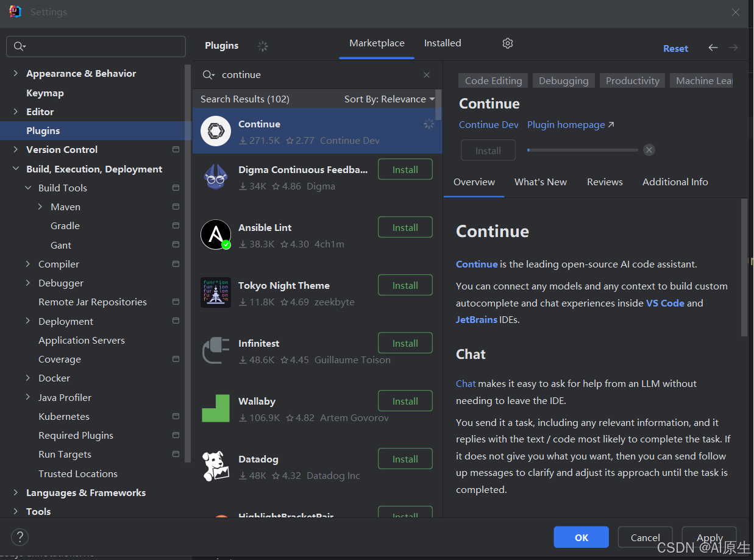Screen dimensions: 754x560
Task: Click the plugin search field containing 'continue'
Action: [x=318, y=75]
